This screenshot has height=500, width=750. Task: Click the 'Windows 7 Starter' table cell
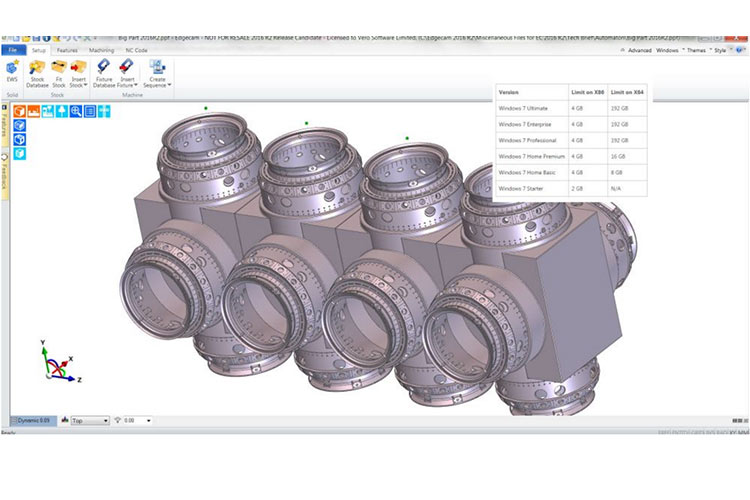point(531,189)
